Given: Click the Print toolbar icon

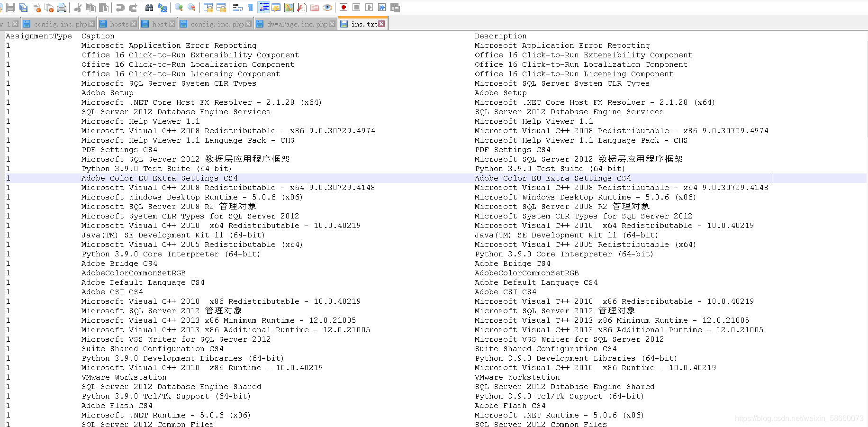Looking at the screenshot, I should [62, 8].
